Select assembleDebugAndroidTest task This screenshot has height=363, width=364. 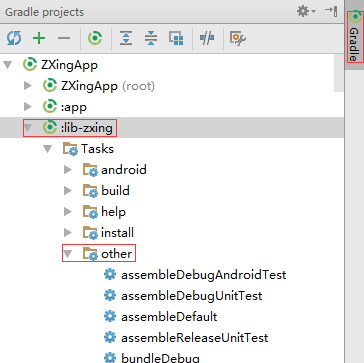point(195,275)
